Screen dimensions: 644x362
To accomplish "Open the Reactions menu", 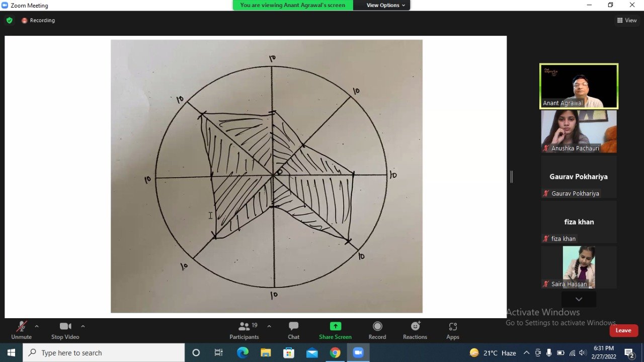I will (x=415, y=330).
